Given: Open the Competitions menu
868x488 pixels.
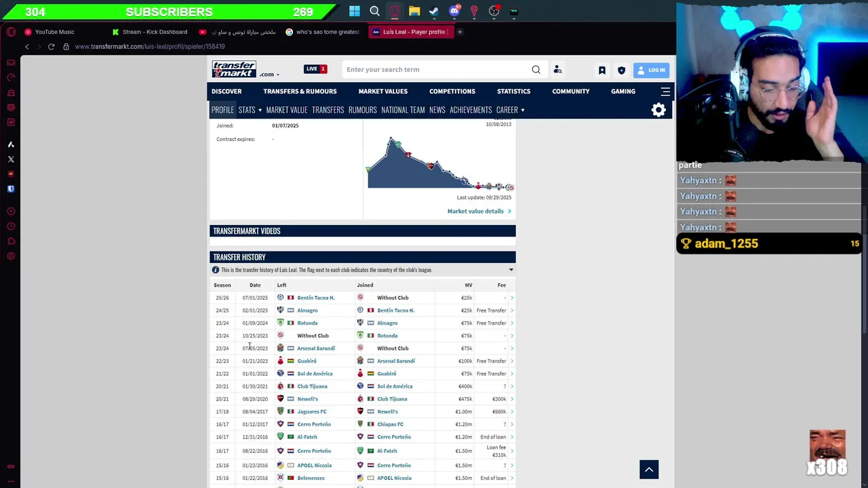Looking at the screenshot, I should click(x=452, y=91).
